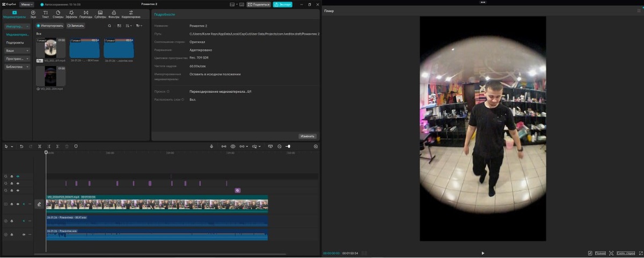Lock the main video track
The width and height of the screenshot is (644, 258).
click(12, 204)
